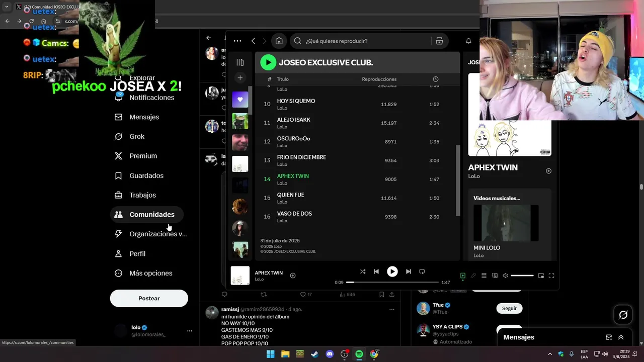Open Liked Songs playlist thumbnail
The image size is (644, 362).
coord(240,100)
